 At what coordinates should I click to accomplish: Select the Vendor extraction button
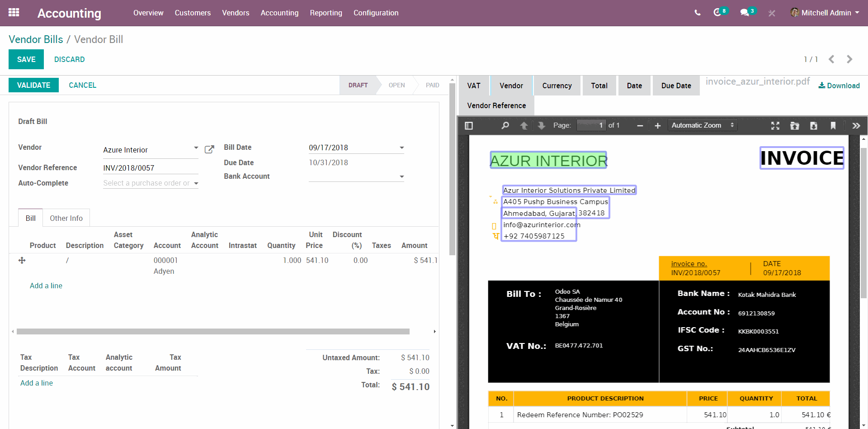tap(511, 86)
